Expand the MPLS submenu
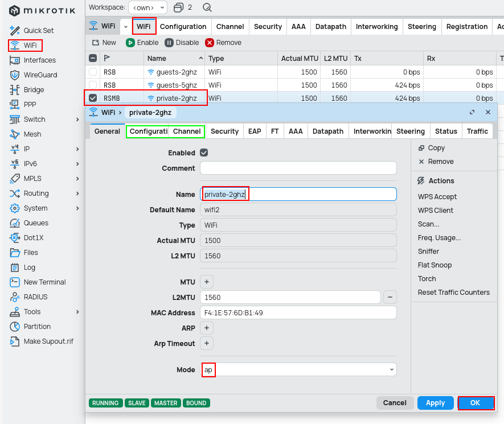Viewport: 504px width, 424px height. 77,179
